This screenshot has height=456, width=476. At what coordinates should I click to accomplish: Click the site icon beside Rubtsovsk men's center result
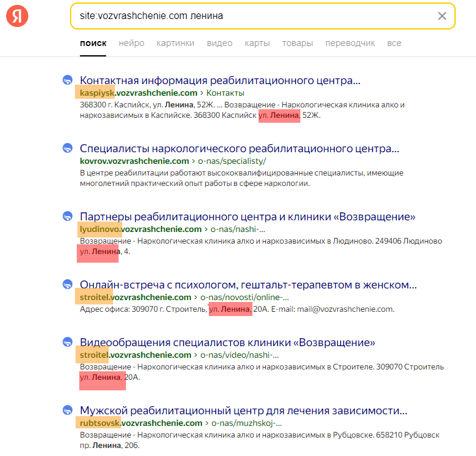(x=68, y=410)
